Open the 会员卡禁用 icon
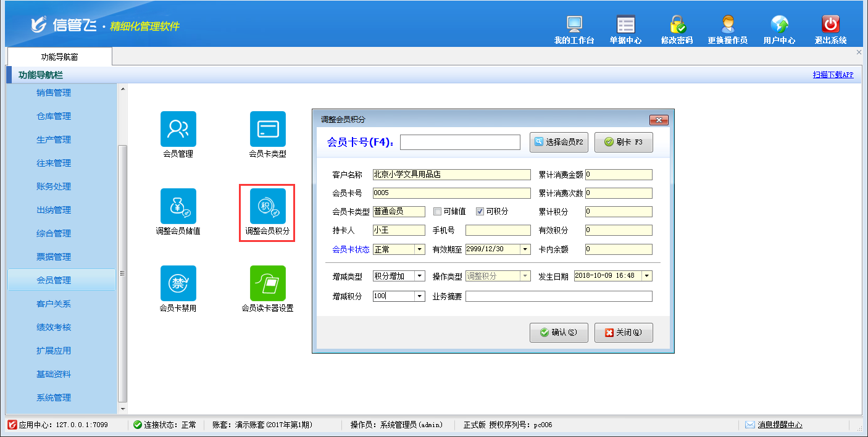 point(178,283)
